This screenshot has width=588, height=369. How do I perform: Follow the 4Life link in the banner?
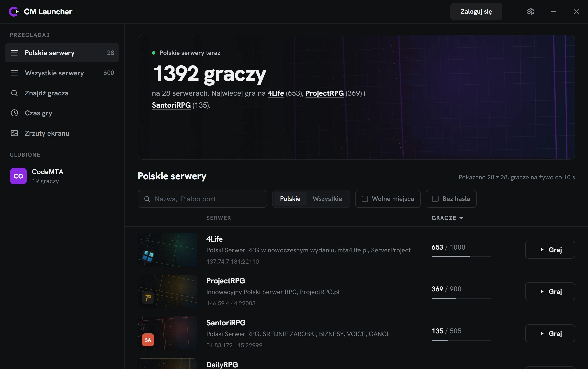point(276,93)
